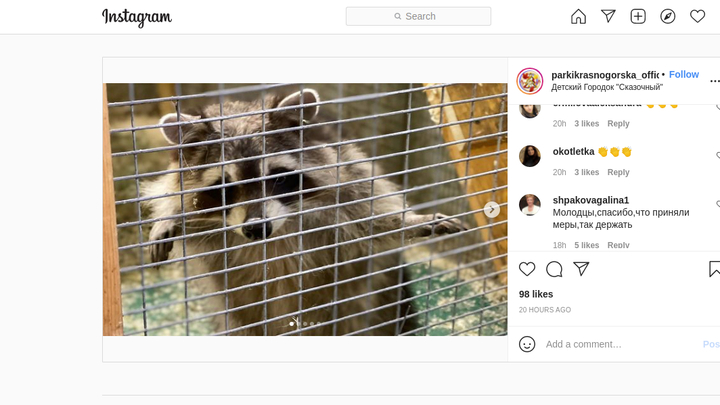Click the 18h timestamp on shpakovagalina1's comment
Screen dimensions: 720x405
point(559,245)
